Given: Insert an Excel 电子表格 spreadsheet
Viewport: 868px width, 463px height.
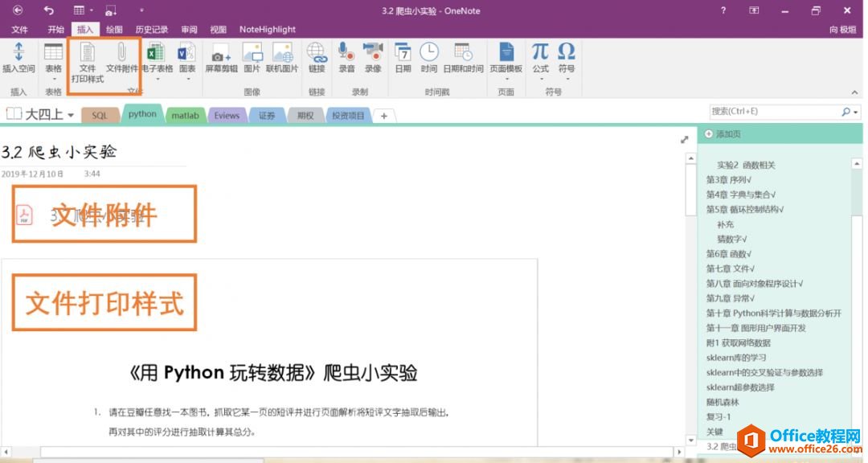Looking at the screenshot, I should [x=156, y=58].
